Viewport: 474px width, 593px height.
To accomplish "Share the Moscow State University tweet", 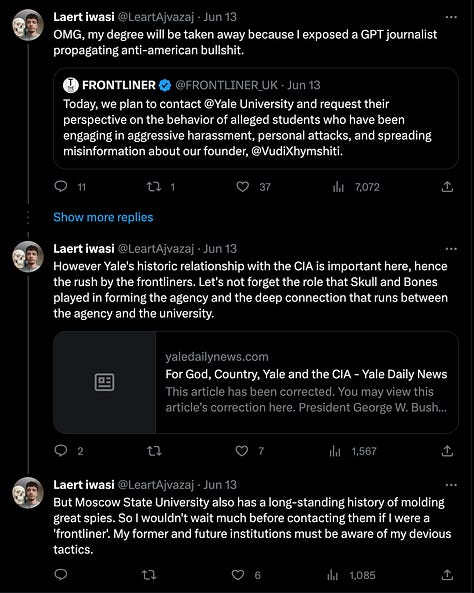I will [447, 575].
